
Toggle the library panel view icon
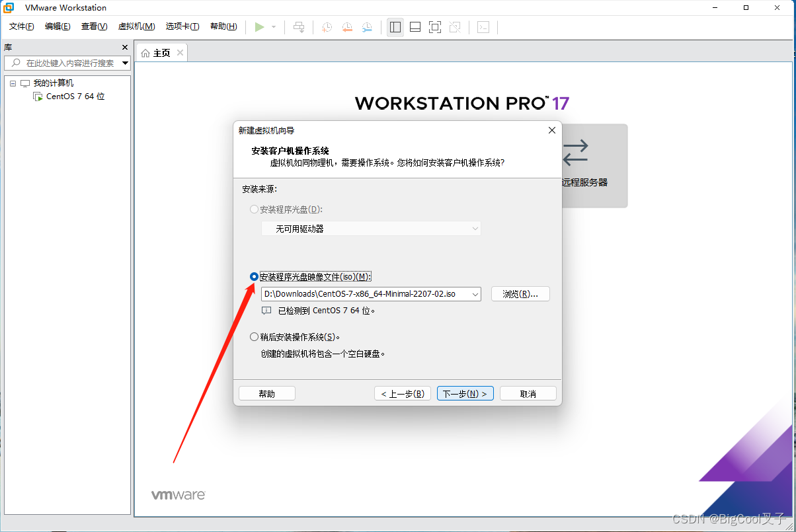pos(395,27)
